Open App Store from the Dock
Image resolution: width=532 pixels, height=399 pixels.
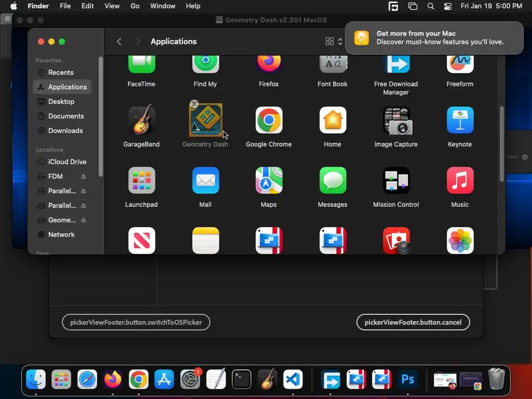click(x=164, y=379)
